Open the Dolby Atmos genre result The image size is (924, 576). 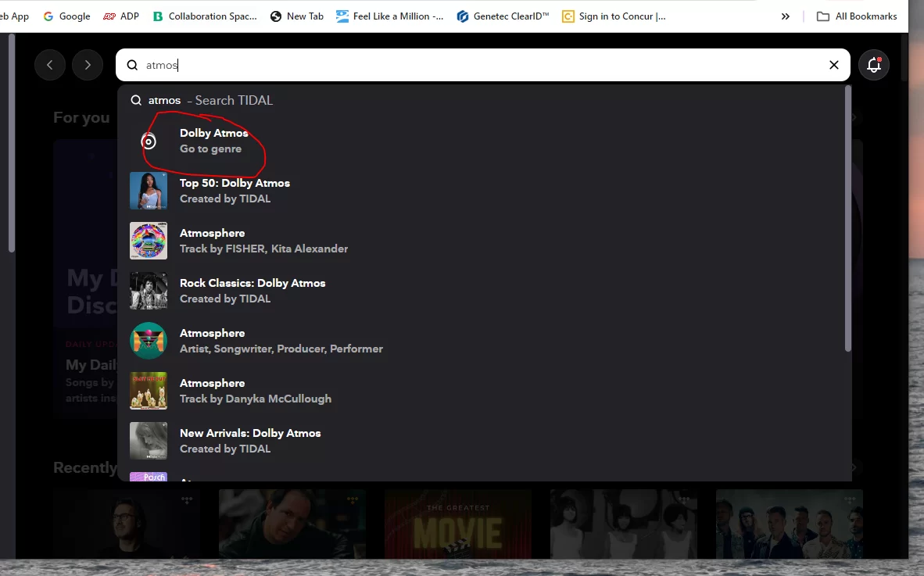coord(483,141)
